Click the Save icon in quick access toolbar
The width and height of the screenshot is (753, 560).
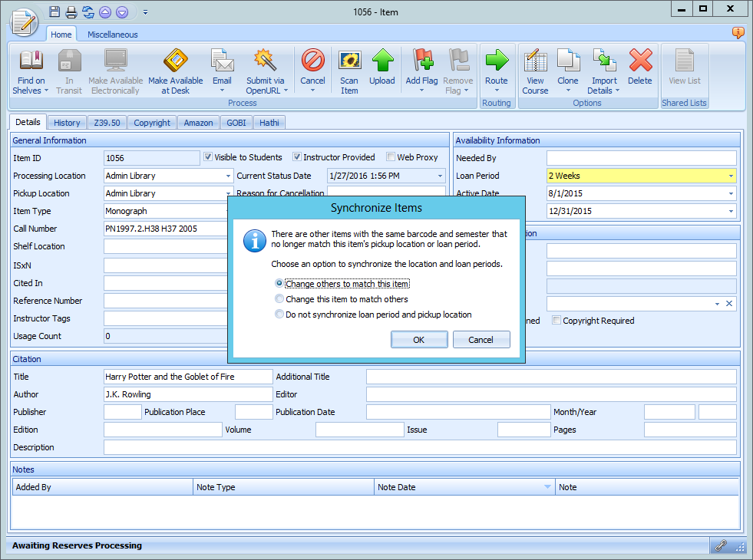pyautogui.click(x=54, y=12)
